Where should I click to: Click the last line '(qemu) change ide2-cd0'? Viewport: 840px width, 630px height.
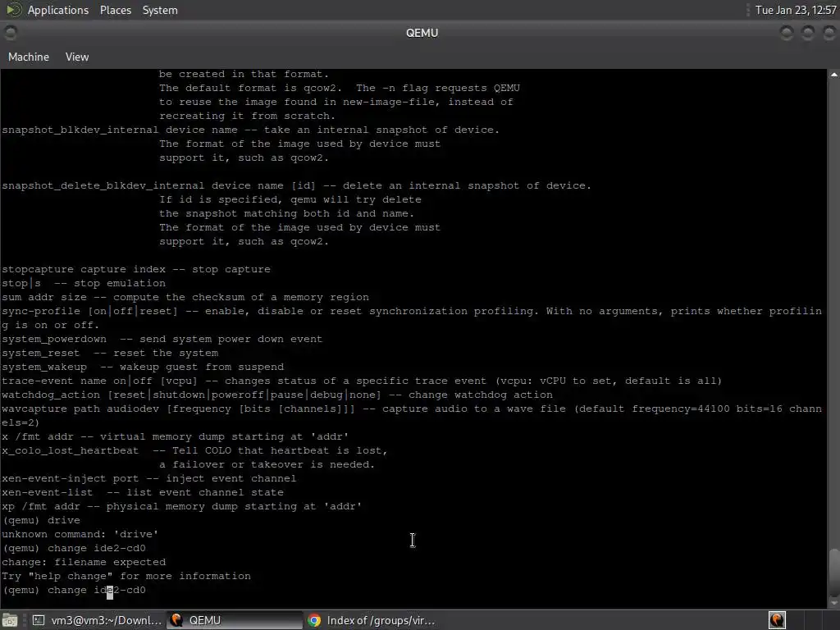74,590
